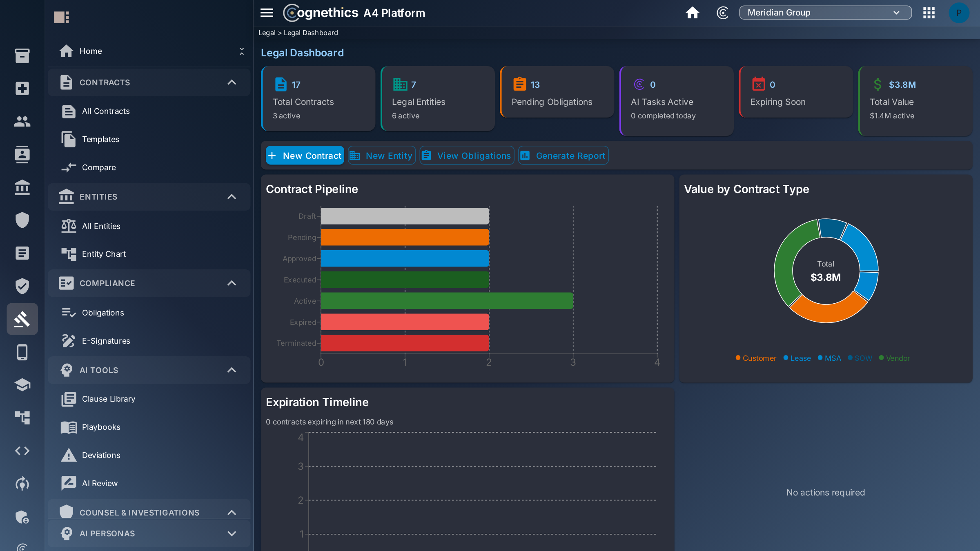The image size is (980, 551).
Task: Toggle the Vendor series in chart legend
Action: 894,358
